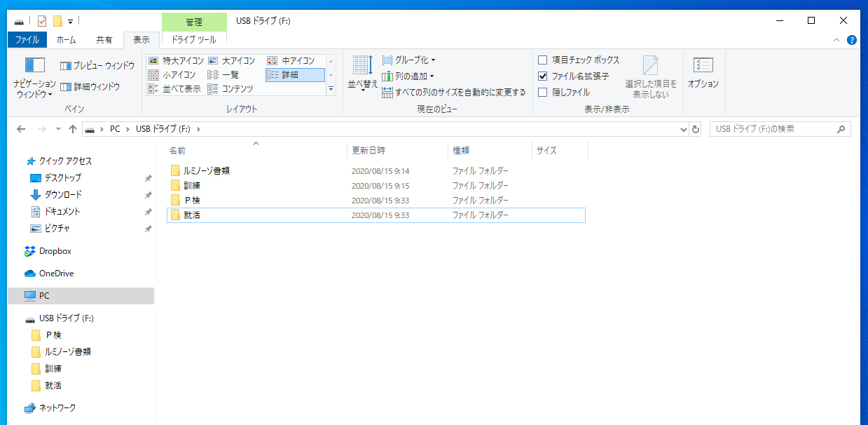The image size is (868, 425).
Task: Uncheck the ファイル名拡張子 checkbox
Action: [542, 76]
